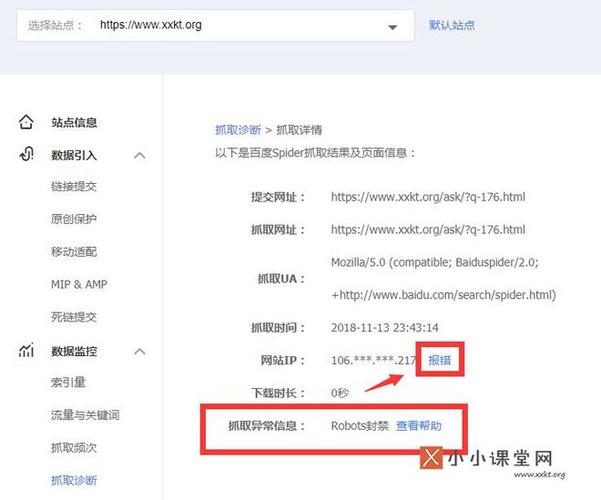Click the data import icon beside 数据引入

click(x=26, y=155)
